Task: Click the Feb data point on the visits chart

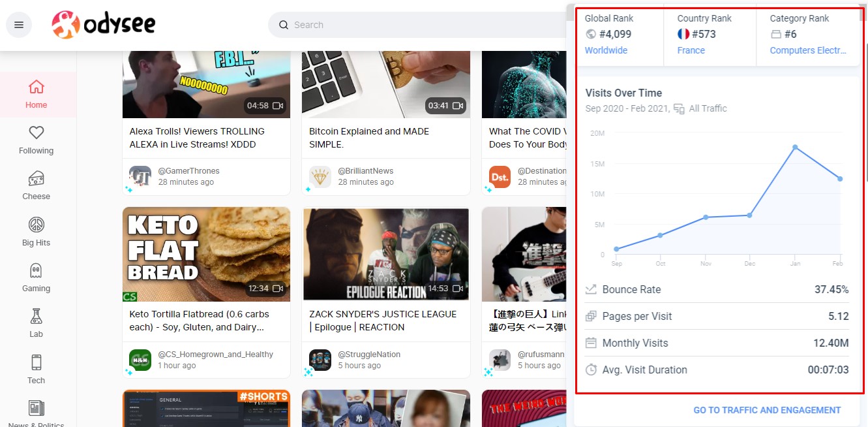Action: tap(840, 179)
